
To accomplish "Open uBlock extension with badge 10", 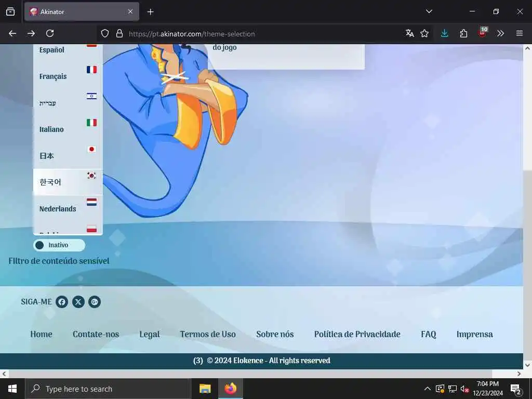I will 483,33.
